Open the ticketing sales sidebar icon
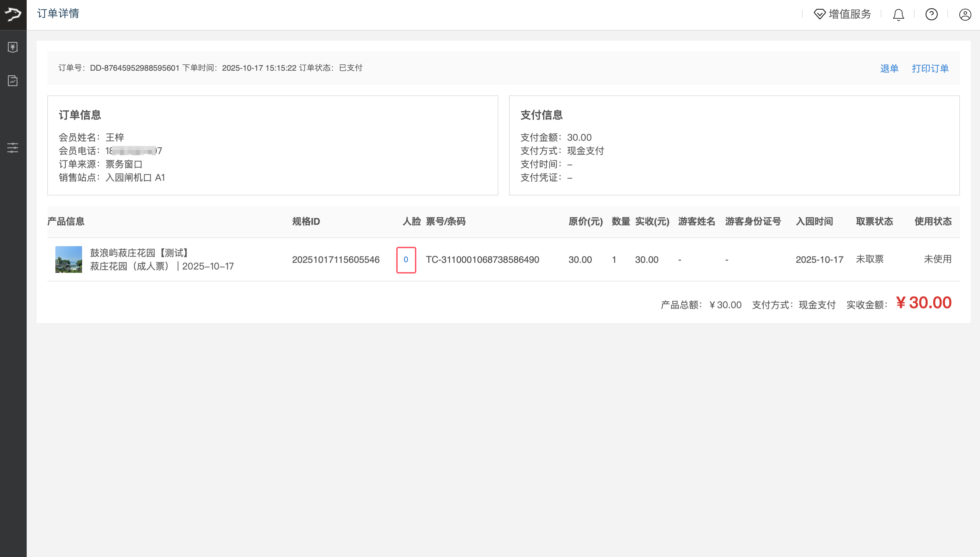Image resolution: width=980 pixels, height=557 pixels. coord(13,47)
